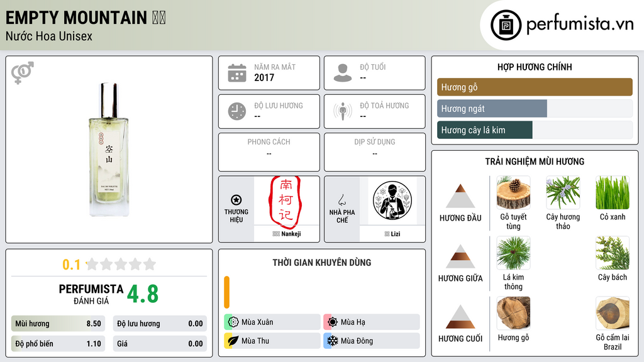Click the Thời gian khuyên dùng heading

point(322,263)
